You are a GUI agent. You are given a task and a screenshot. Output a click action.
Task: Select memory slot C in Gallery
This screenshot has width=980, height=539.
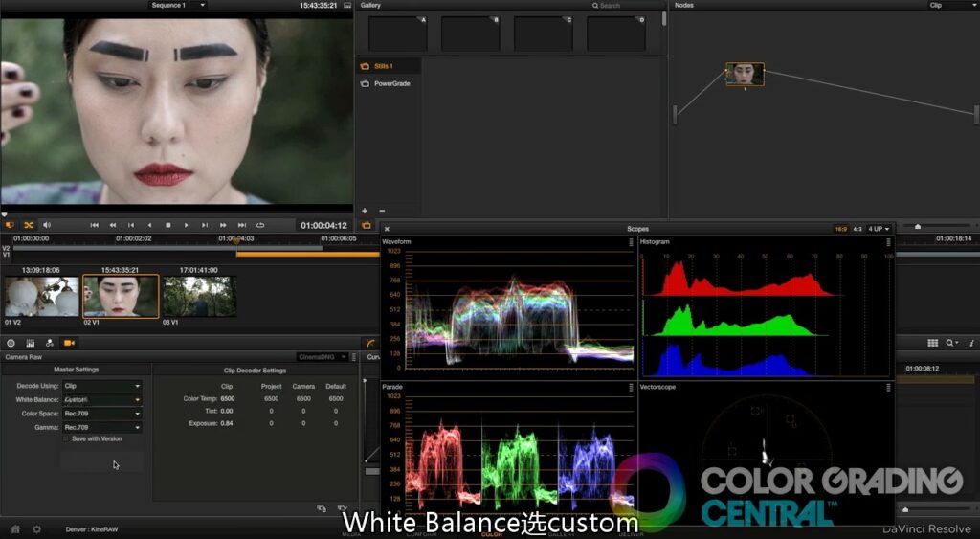pyautogui.click(x=544, y=34)
